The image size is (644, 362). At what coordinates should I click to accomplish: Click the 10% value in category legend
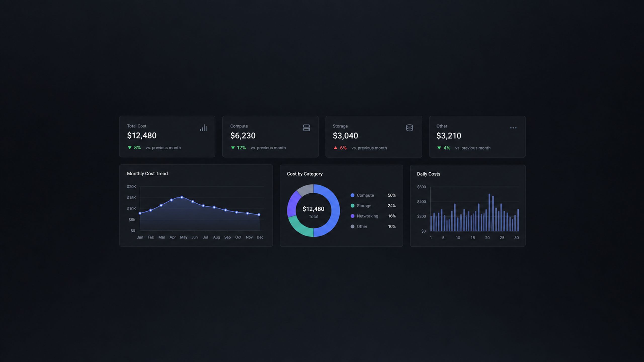click(x=392, y=227)
